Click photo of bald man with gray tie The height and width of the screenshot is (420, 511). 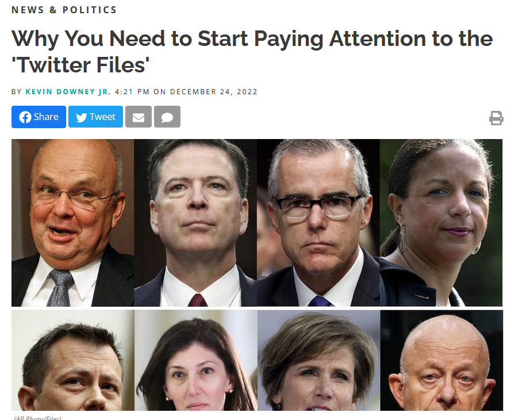point(72,223)
